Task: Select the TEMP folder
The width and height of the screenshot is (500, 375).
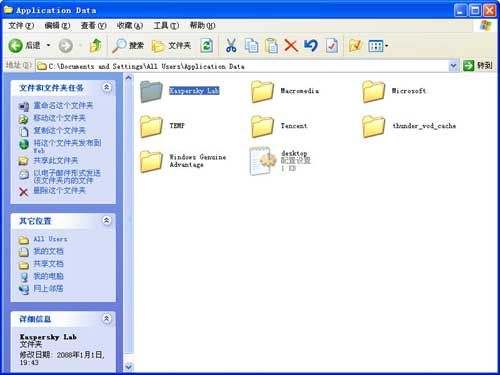Action: 162,126
